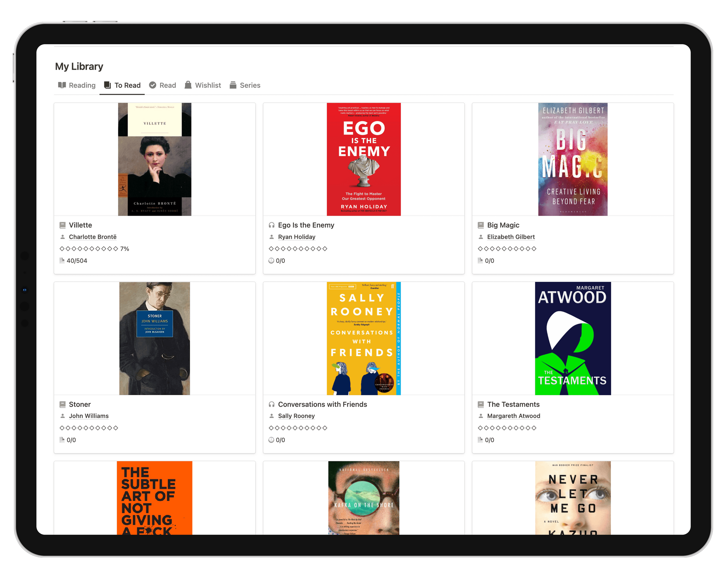Toggle a rating diamond on The Testaments

[480, 428]
